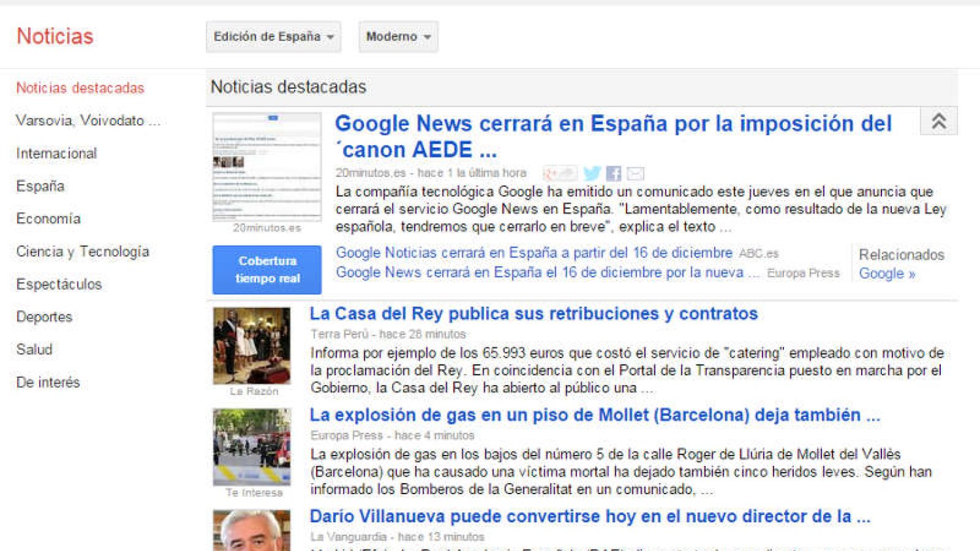
Task: Open the Edición de España dropdown
Action: click(274, 37)
